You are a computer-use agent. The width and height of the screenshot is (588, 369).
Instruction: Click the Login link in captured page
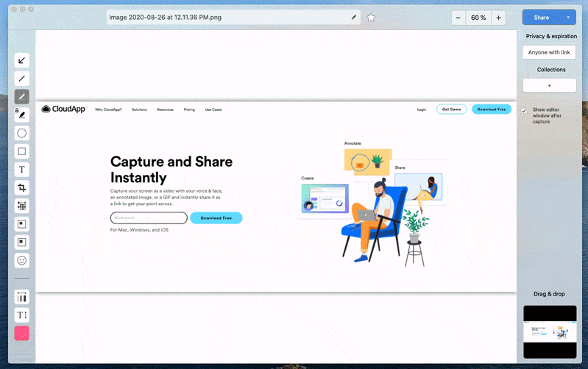pos(422,110)
